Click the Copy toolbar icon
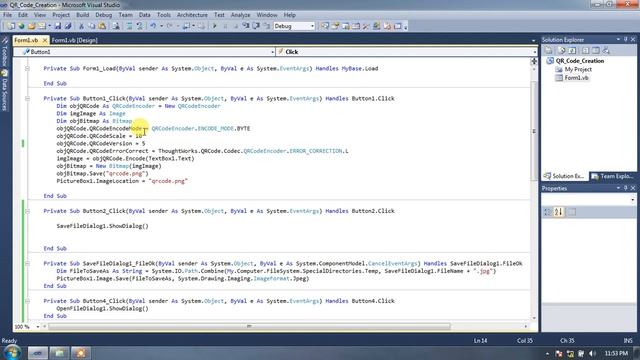This screenshot has height=360, width=640. coord(91,26)
